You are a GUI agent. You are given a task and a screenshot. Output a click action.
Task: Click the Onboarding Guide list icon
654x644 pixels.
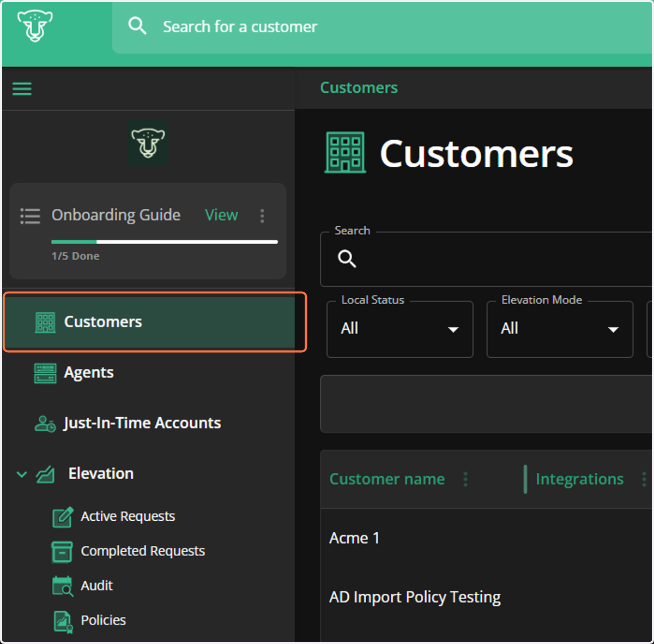(x=30, y=215)
